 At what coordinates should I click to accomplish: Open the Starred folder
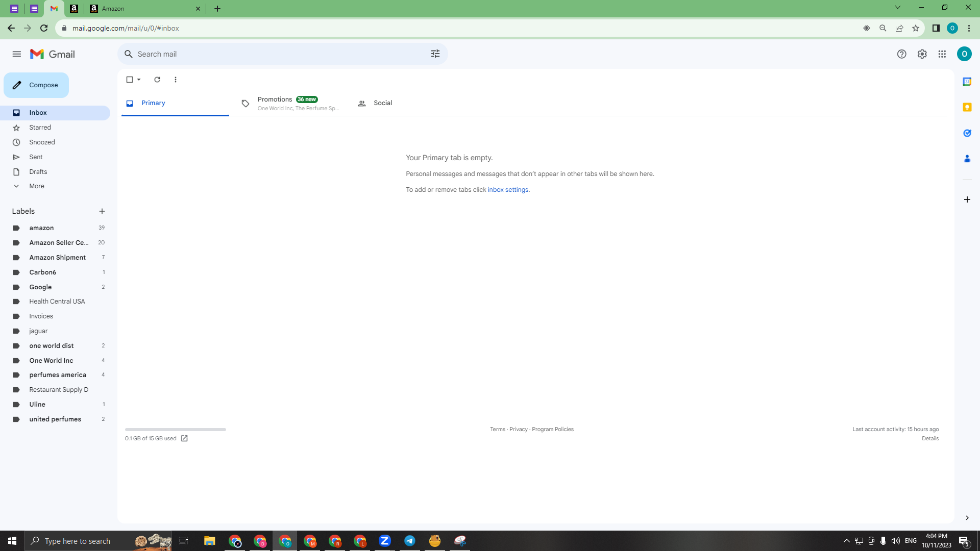[40, 128]
